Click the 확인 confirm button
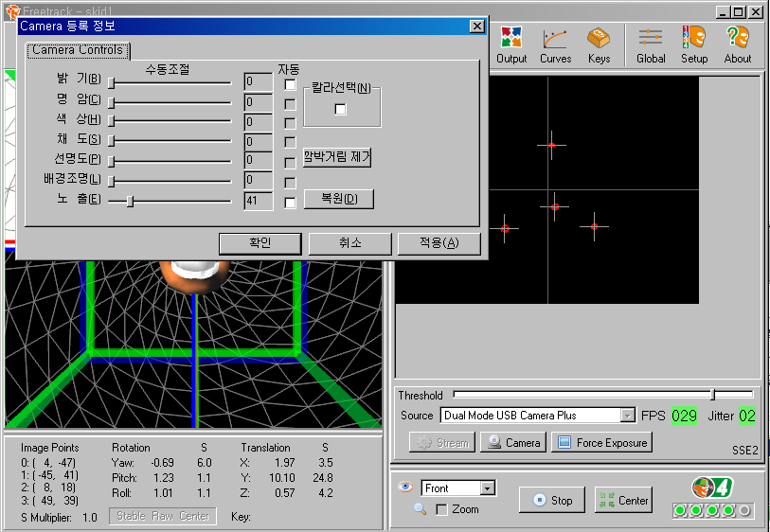This screenshot has height=532, width=770. click(x=260, y=243)
